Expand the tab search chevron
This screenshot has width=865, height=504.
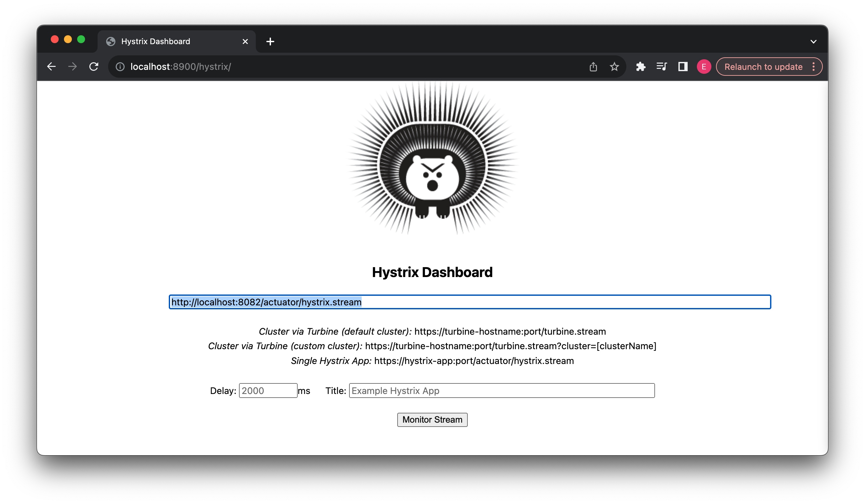813,42
